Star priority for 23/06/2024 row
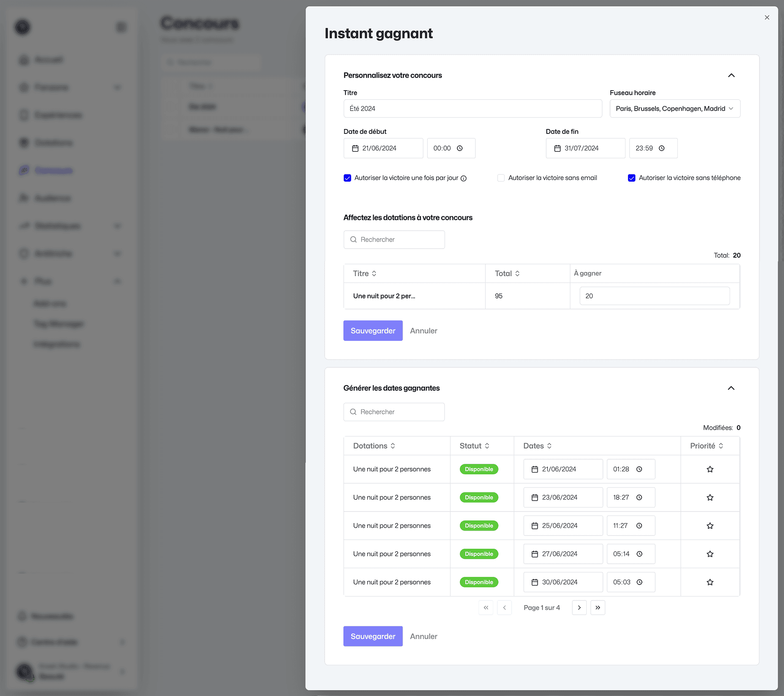 click(x=710, y=498)
